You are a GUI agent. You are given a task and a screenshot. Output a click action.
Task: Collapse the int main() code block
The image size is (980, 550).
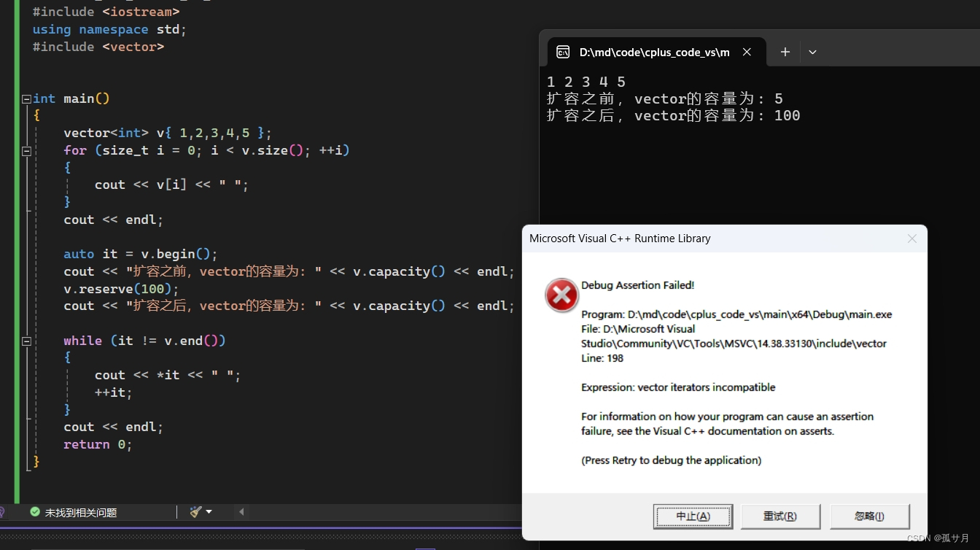(26, 99)
